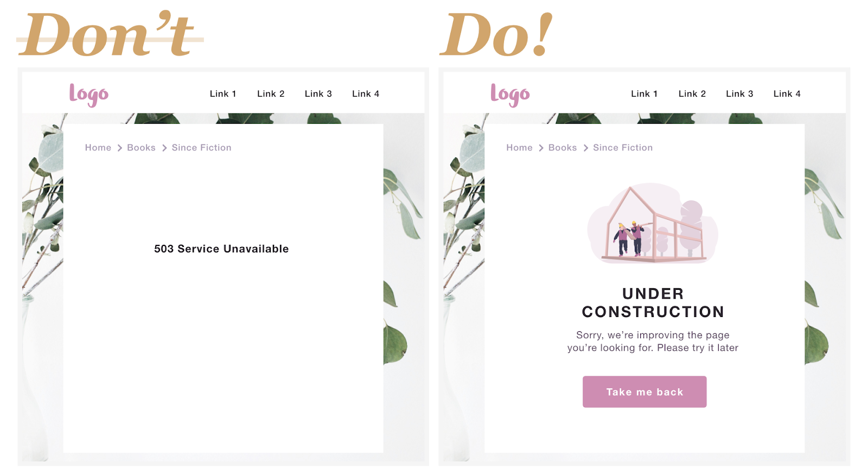Click the construction house illustration
The width and height of the screenshot is (868, 475).
point(653,224)
